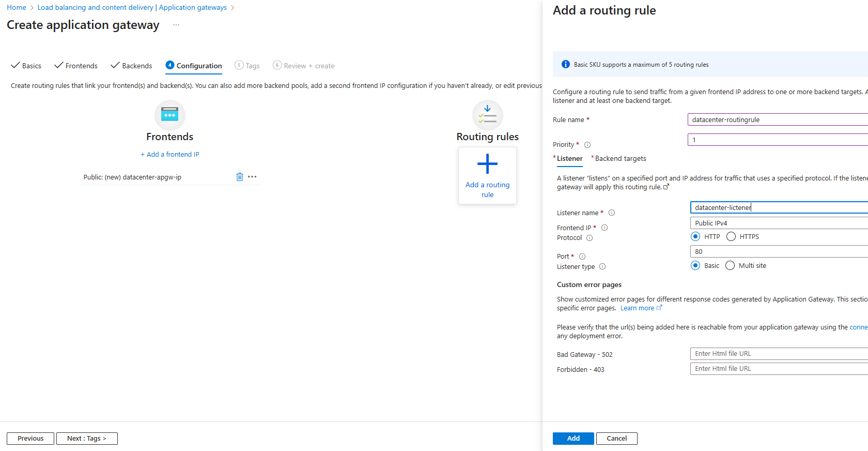
Task: Choose Multi site listener type
Action: (x=730, y=265)
